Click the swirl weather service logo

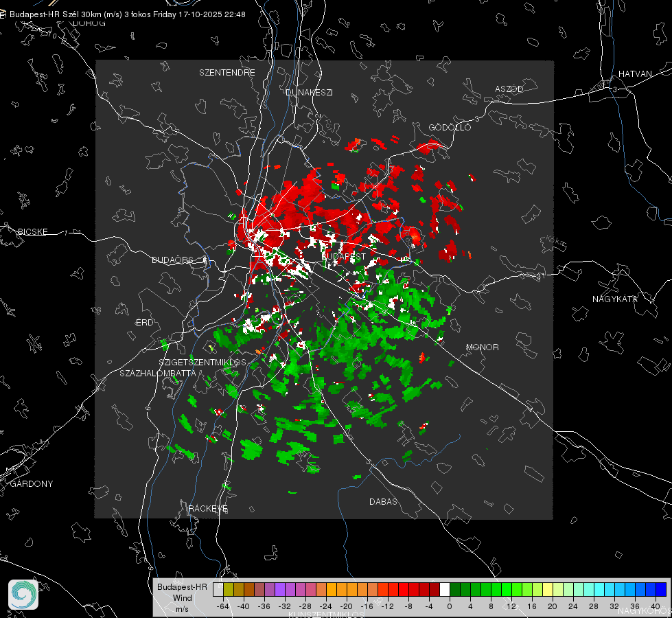(x=23, y=595)
